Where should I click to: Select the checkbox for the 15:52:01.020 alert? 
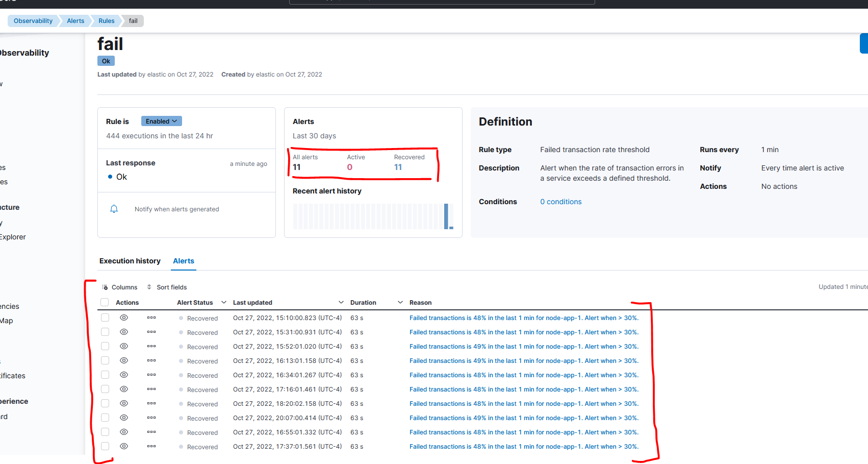(x=105, y=346)
